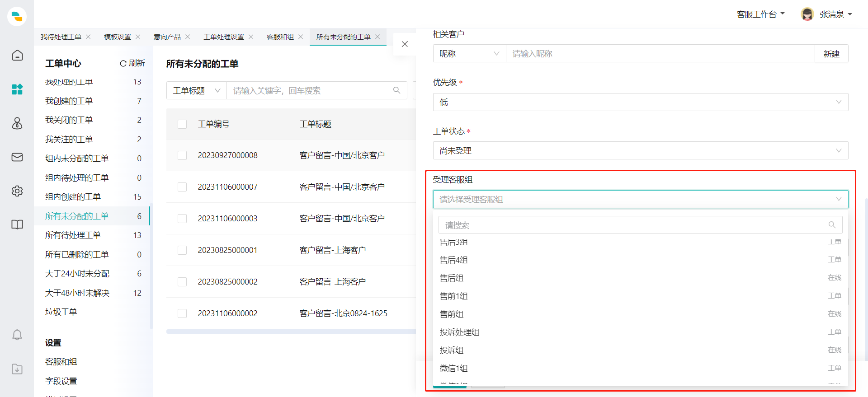Close the side panel with X button
Viewport: 868px width, 397px height.
click(405, 44)
